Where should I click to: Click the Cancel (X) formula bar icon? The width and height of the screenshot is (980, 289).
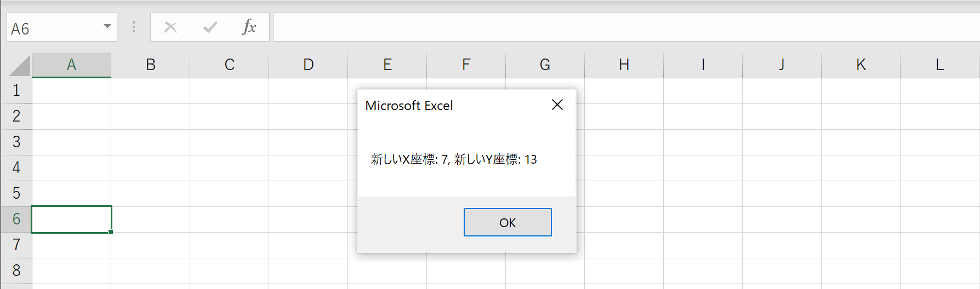(170, 27)
